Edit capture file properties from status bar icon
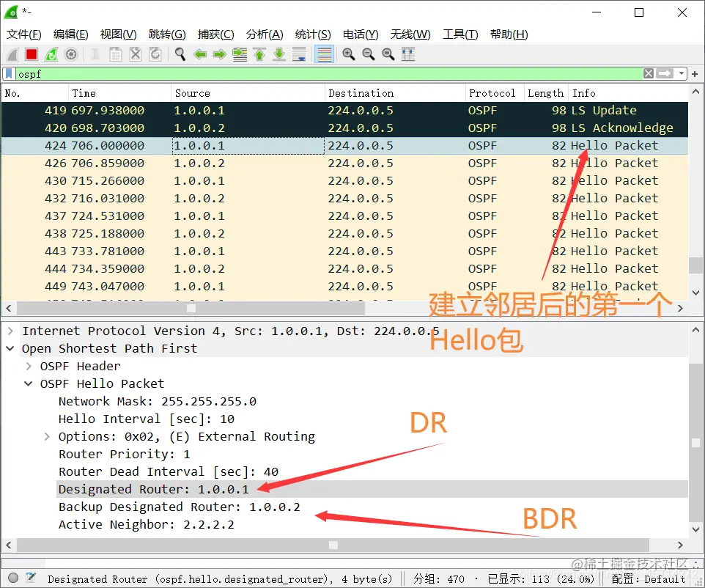705x588 pixels. [x=31, y=578]
